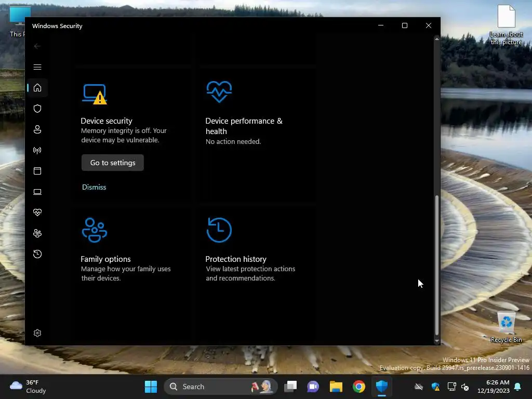Image resolution: width=532 pixels, height=399 pixels.
Task: Click the scrollbar down arrow
Action: tap(436, 341)
